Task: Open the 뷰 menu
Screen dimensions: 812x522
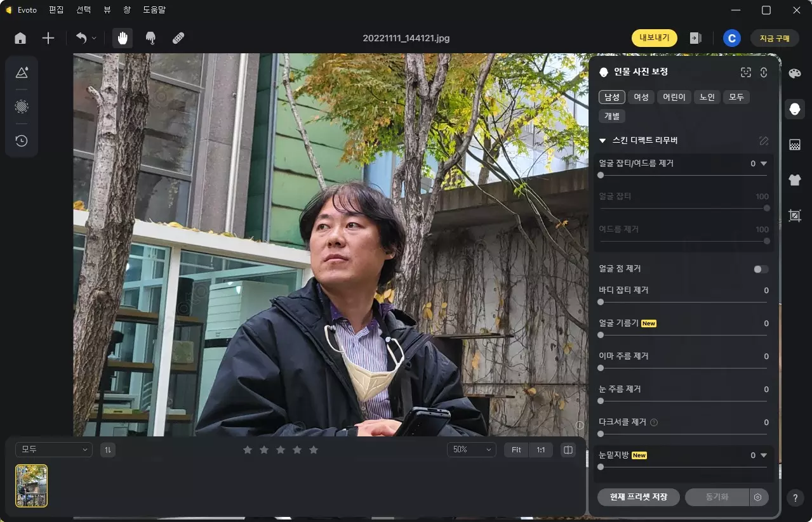Action: click(107, 10)
